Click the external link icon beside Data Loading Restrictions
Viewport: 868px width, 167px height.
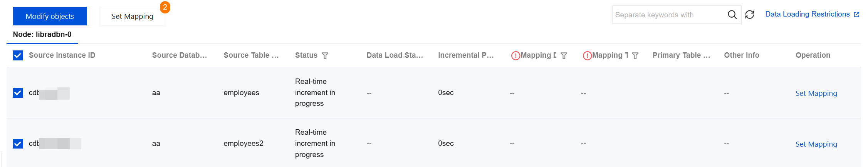point(856,15)
